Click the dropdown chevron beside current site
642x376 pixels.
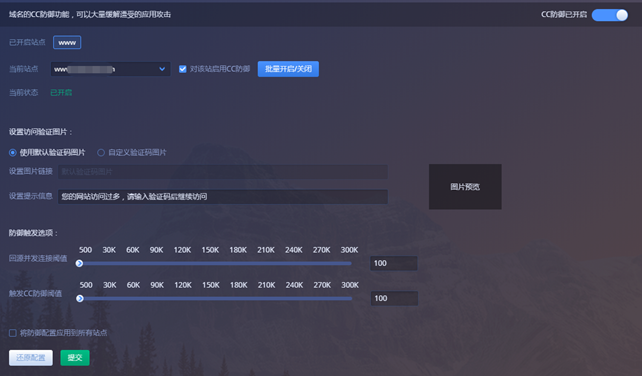162,69
